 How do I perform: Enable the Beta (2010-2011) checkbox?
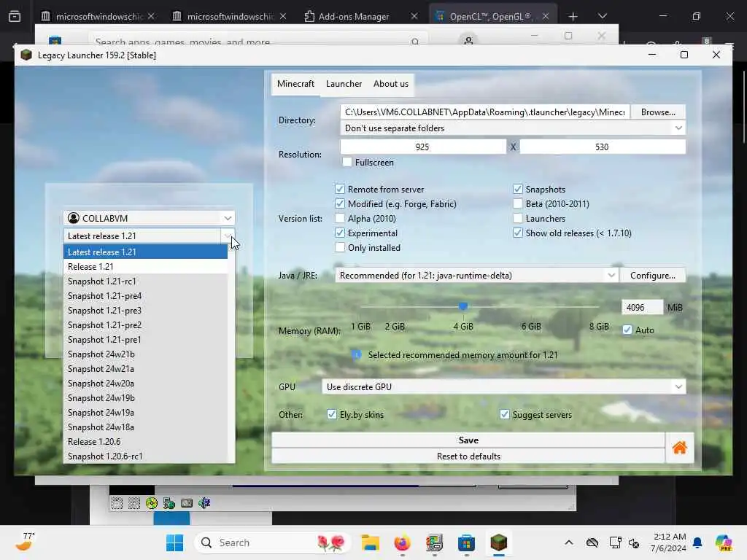point(518,204)
